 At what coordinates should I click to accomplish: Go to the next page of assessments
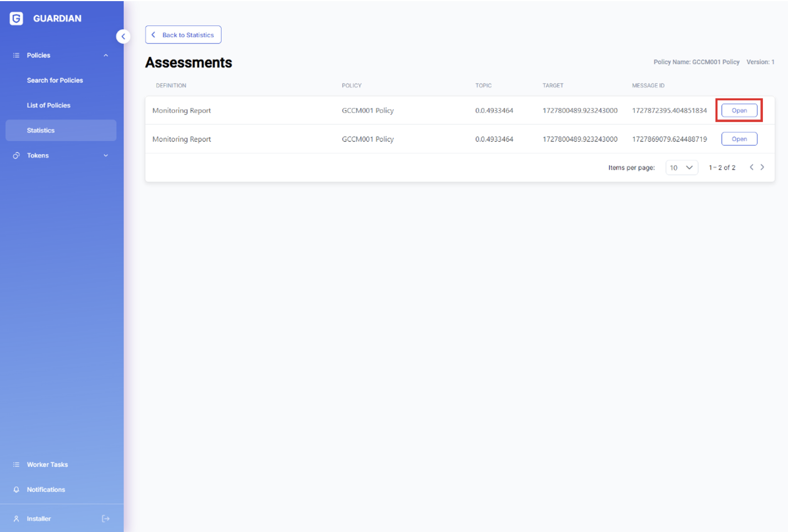point(762,168)
